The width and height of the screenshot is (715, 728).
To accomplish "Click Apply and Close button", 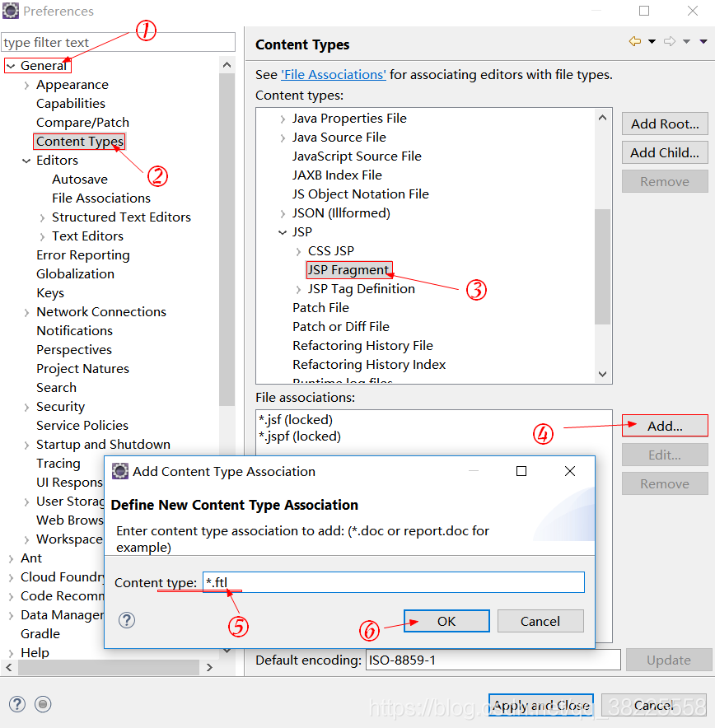I will (541, 705).
